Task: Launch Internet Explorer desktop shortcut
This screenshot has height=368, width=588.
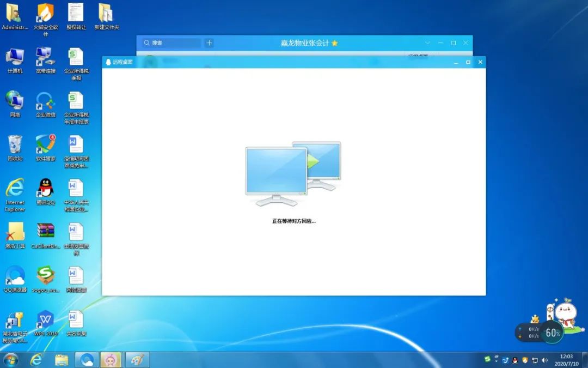Action: [x=15, y=195]
